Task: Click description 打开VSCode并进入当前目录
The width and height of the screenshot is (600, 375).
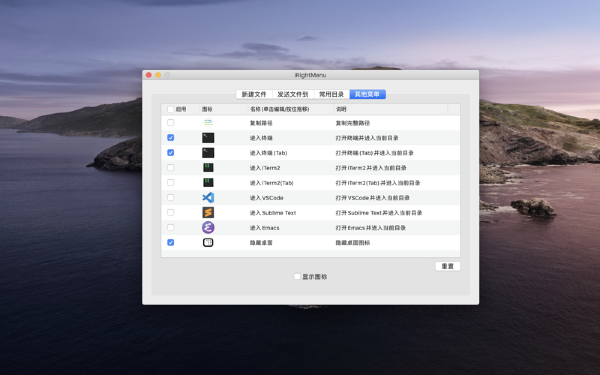Action: point(373,198)
